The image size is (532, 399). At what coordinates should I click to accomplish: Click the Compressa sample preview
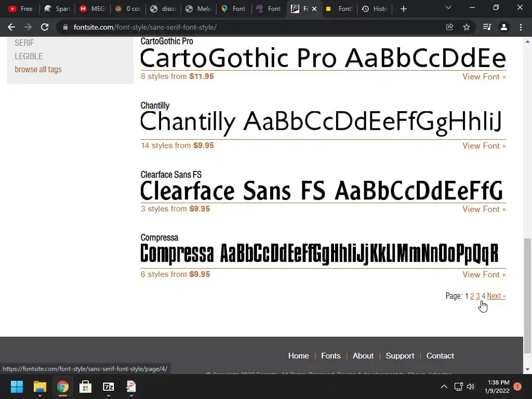point(320,254)
